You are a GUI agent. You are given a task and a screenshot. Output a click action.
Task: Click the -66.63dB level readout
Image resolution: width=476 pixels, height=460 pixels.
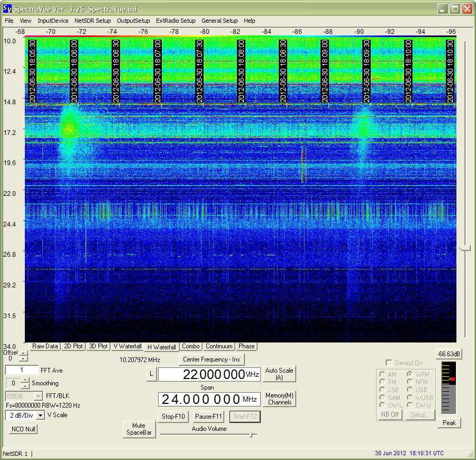tap(449, 354)
